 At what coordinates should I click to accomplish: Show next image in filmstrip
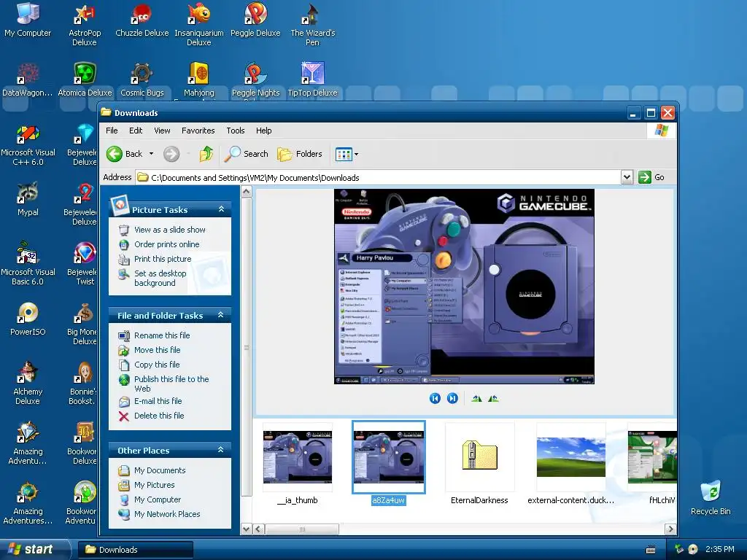(x=452, y=399)
